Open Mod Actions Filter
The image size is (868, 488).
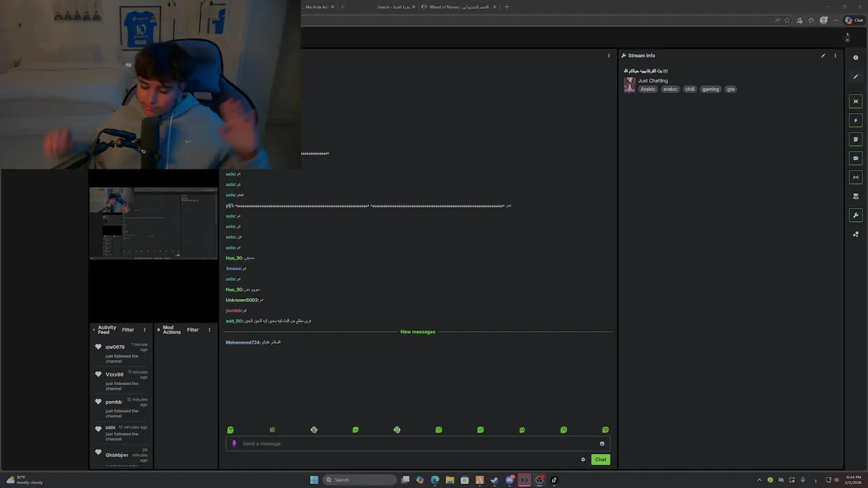point(193,330)
